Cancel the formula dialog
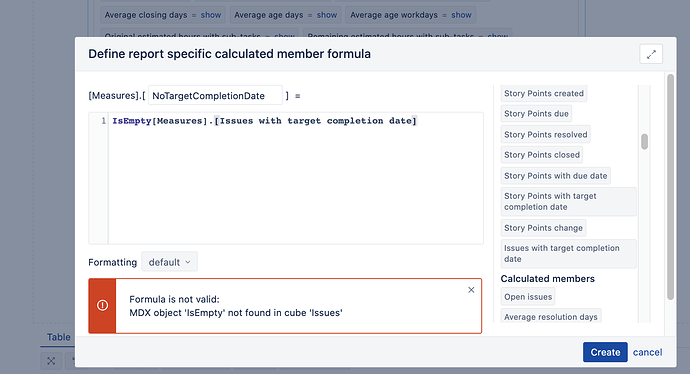This screenshot has height=374, width=690. tap(647, 352)
